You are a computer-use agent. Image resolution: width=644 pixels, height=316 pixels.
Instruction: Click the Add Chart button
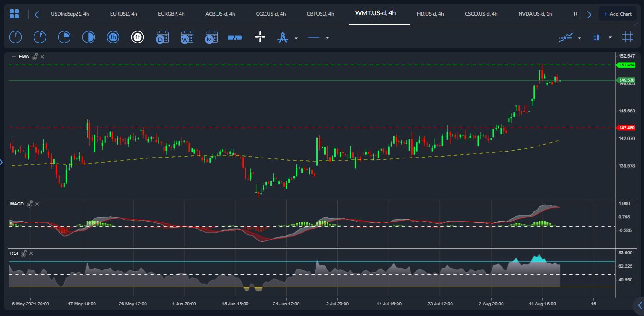[x=618, y=14]
